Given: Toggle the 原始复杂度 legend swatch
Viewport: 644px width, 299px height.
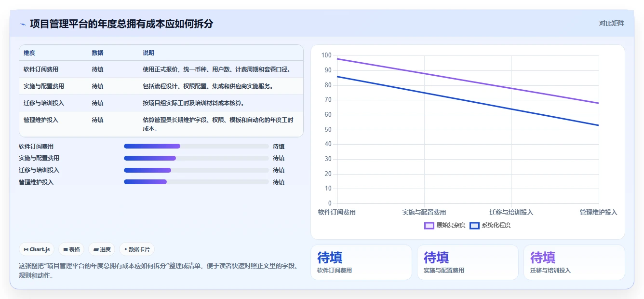Looking at the screenshot, I should coord(429,225).
